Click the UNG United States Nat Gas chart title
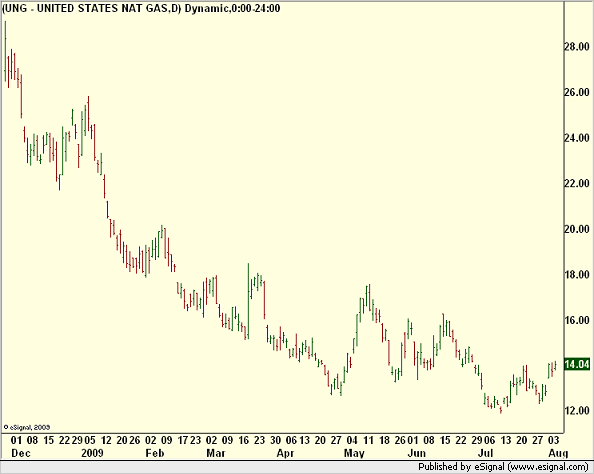This screenshot has width=594, height=474. point(141,8)
